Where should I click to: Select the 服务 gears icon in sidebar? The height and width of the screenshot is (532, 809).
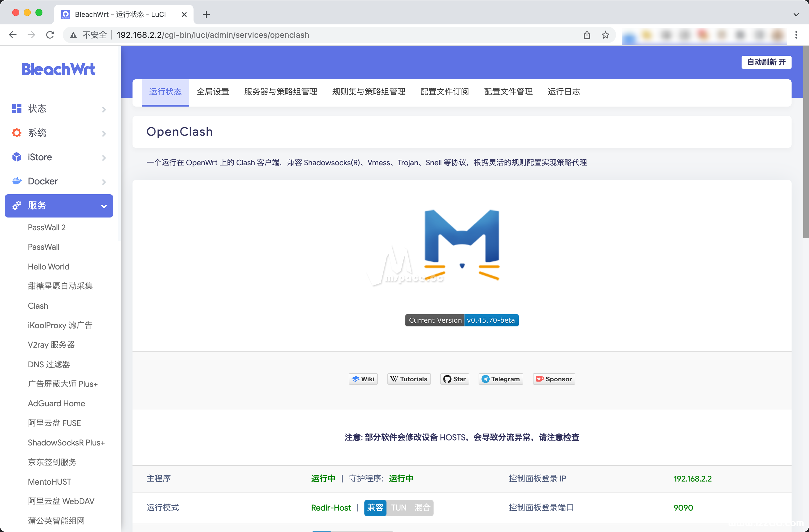click(x=16, y=206)
